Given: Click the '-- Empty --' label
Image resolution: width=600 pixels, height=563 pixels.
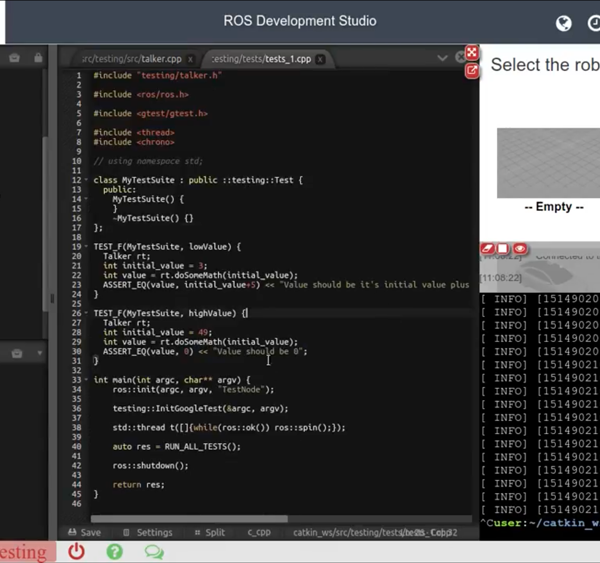Looking at the screenshot, I should pos(554,207).
